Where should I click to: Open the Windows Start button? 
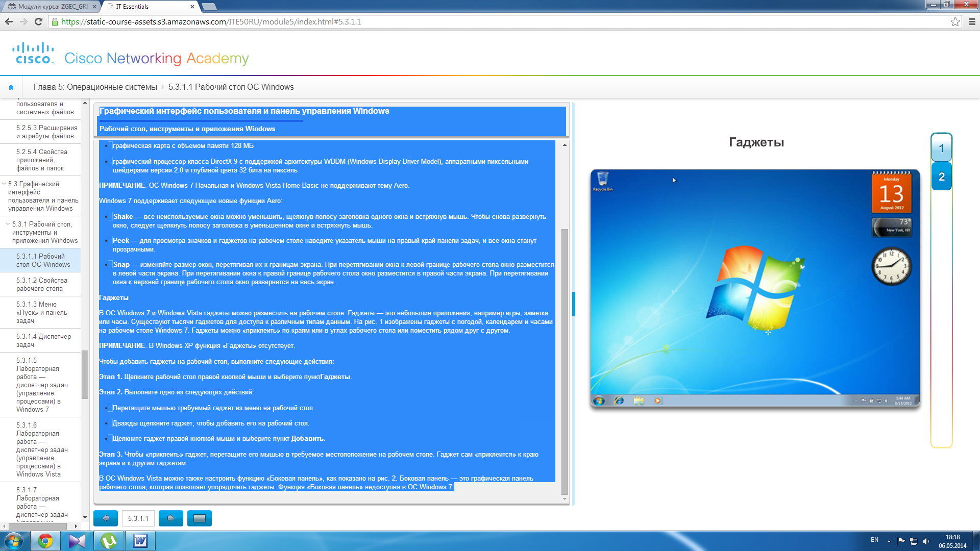[13, 541]
